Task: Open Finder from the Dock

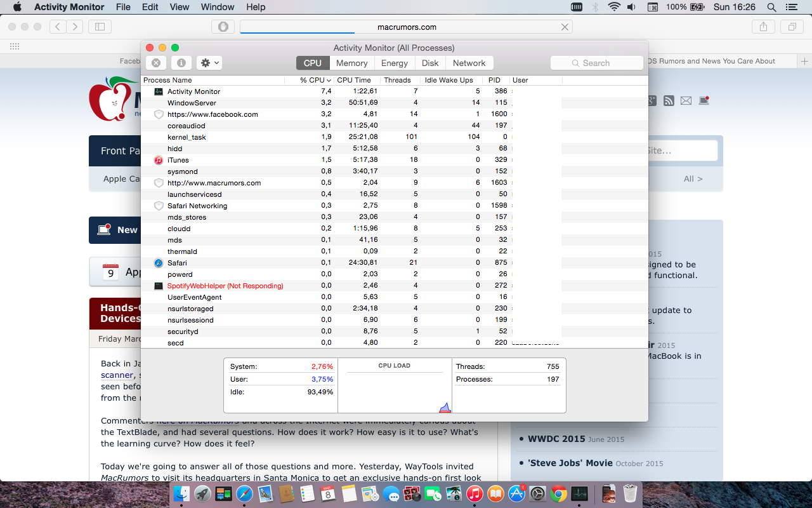Action: tap(181, 493)
